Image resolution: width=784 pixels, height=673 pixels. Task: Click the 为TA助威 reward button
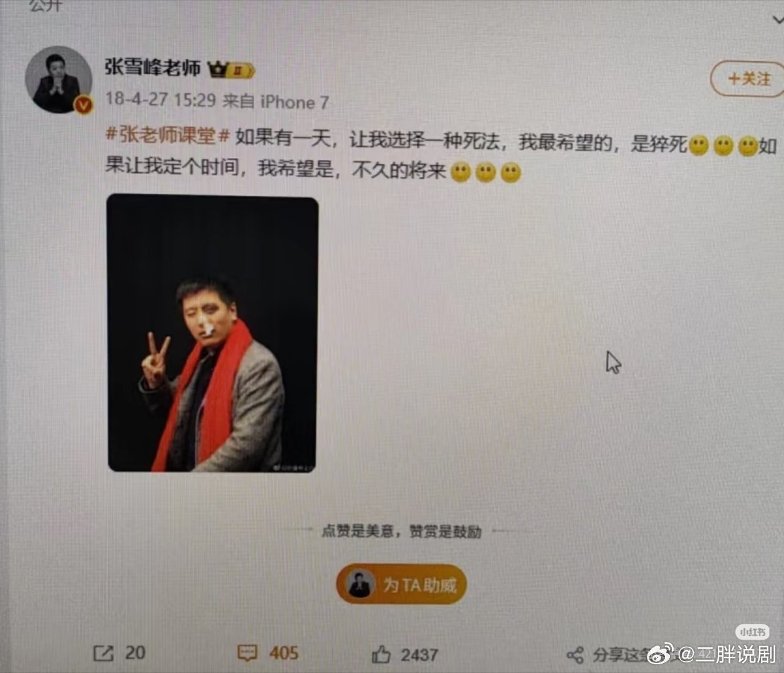402,585
